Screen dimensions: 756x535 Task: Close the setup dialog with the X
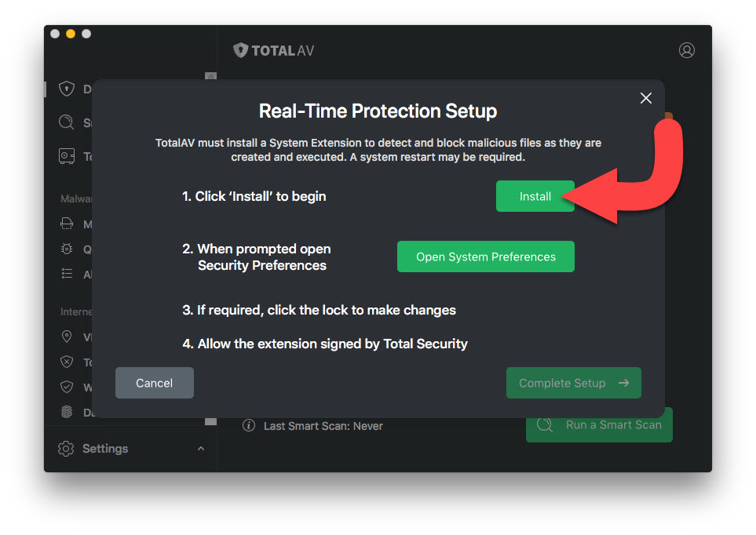646,98
